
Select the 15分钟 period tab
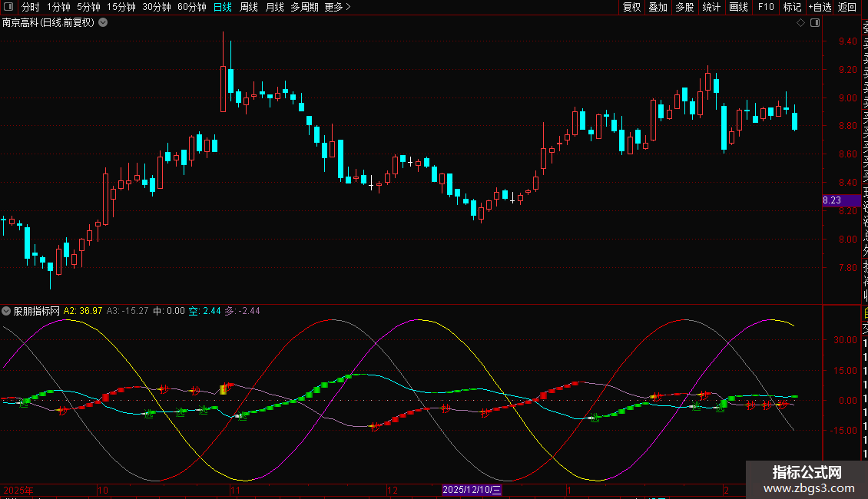121,7
